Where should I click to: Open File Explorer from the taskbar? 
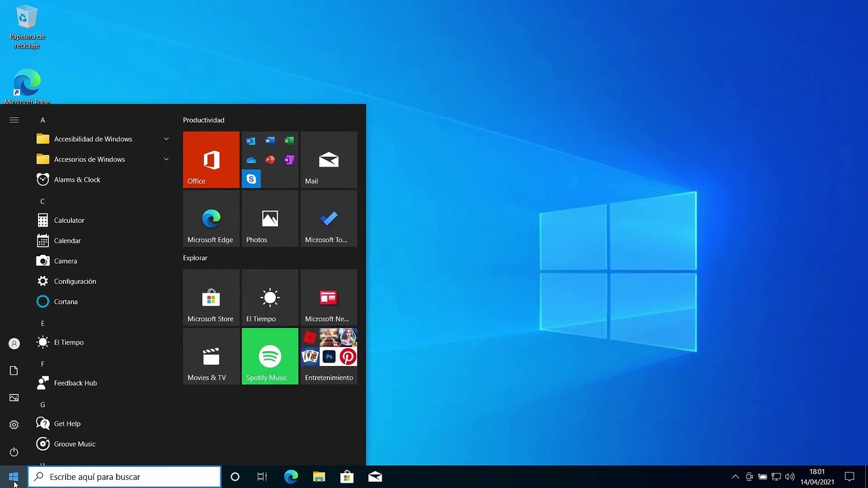click(319, 477)
